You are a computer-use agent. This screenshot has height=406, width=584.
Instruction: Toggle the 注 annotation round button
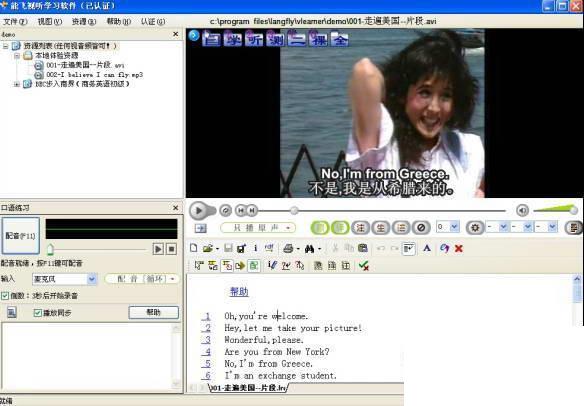coord(360,228)
